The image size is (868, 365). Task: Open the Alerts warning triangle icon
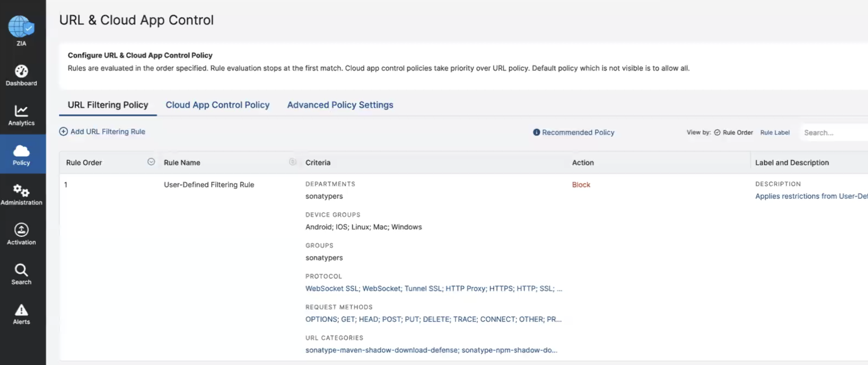(21, 310)
